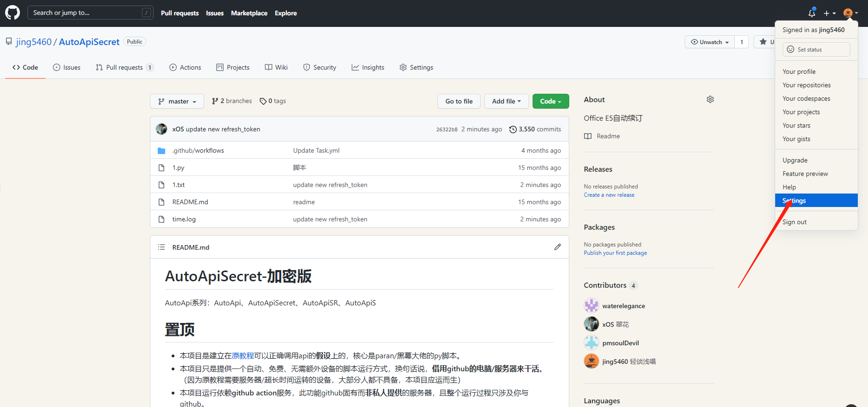Screen dimensions: 868x407
Task: Select Upgrade in user menu
Action: click(x=816, y=160)
